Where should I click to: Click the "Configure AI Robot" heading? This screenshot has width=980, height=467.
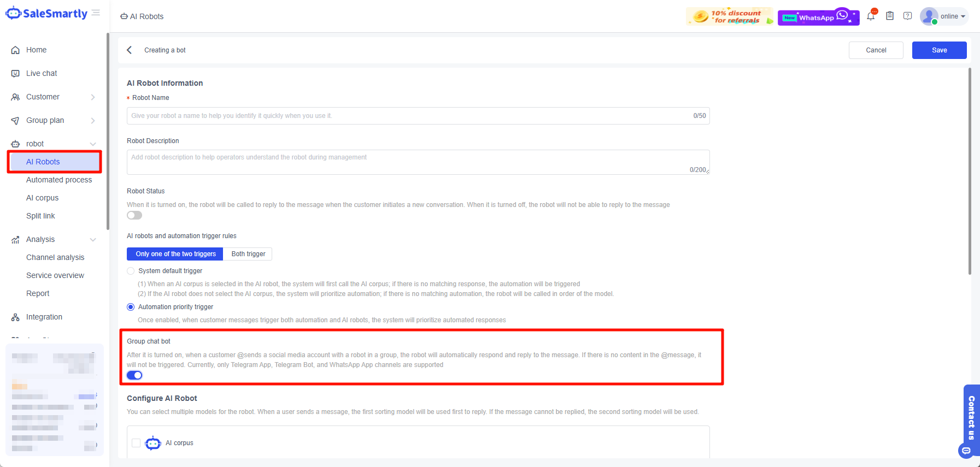162,398
